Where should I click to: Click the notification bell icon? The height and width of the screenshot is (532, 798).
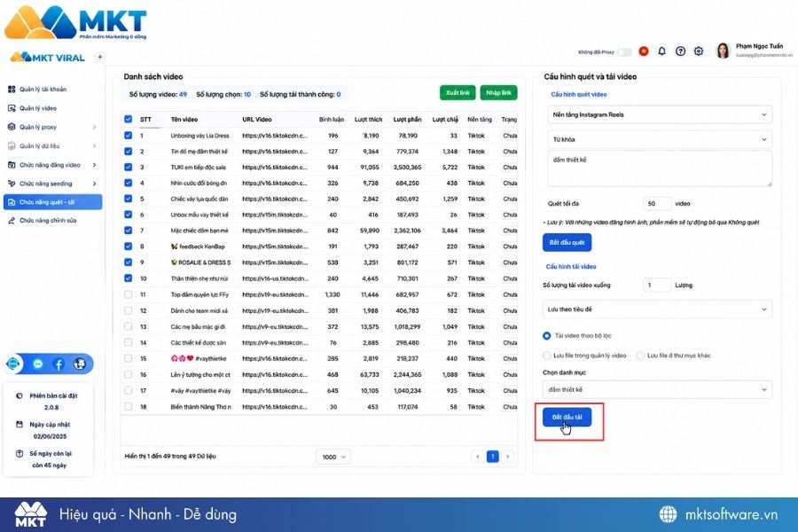tap(661, 51)
